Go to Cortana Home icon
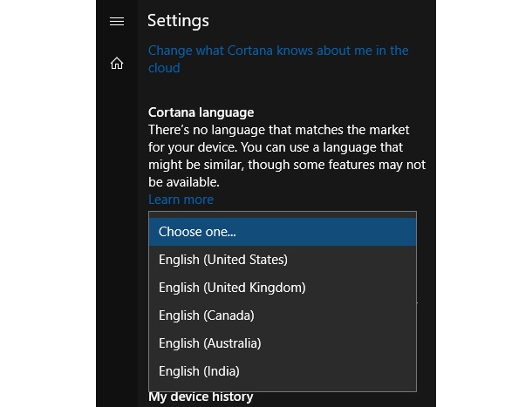The height and width of the screenshot is (407, 532). pos(117,63)
